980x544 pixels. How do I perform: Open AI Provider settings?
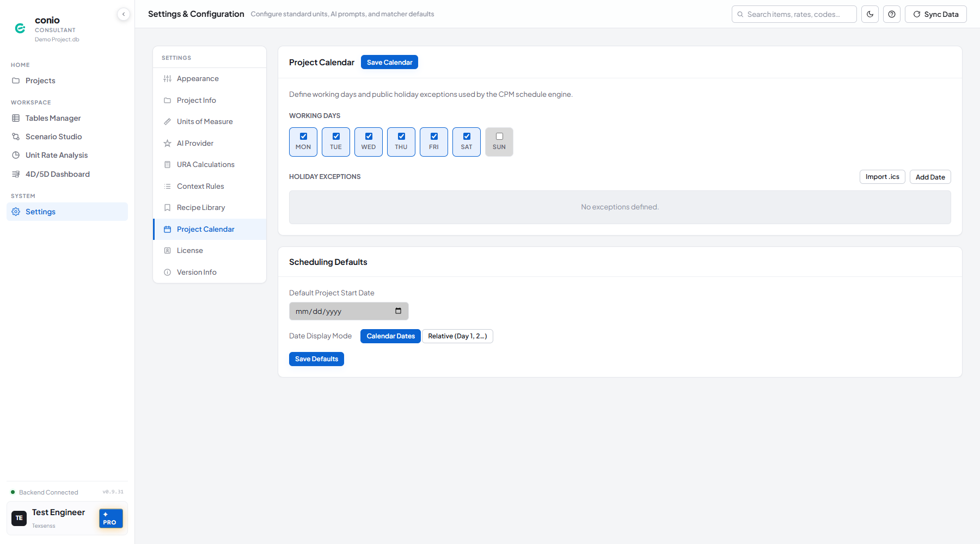coord(210,143)
